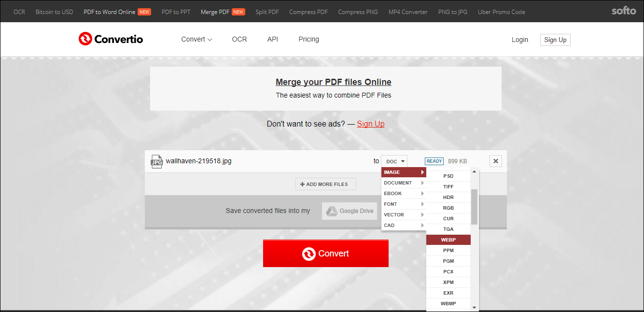The image size is (644, 312).
Task: Click the red Sign Up ads link
Action: (x=371, y=124)
